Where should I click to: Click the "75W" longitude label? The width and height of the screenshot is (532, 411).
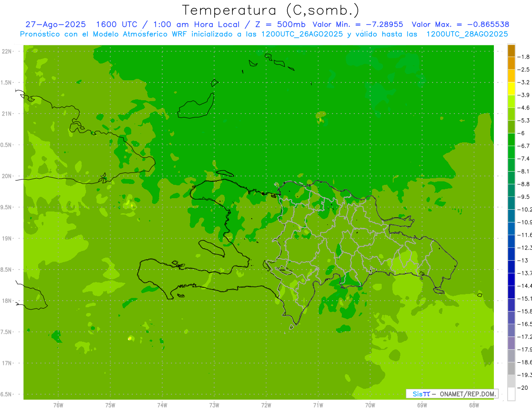coord(110,405)
